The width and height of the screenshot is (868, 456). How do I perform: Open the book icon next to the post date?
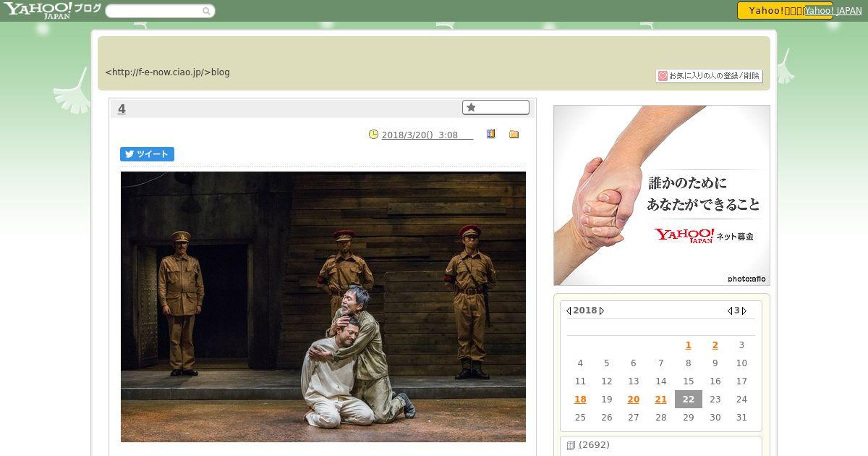tap(490, 134)
